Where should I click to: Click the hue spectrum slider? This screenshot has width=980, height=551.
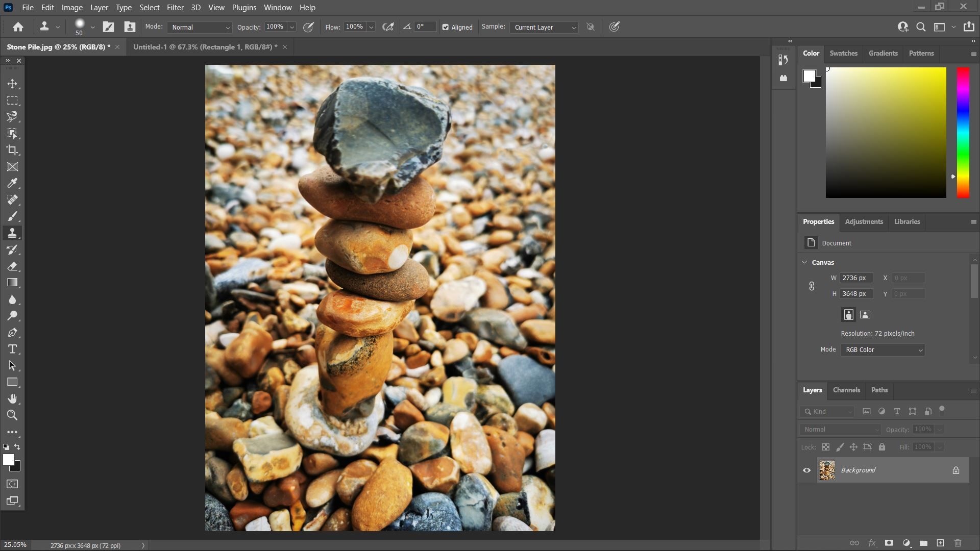pos(963,133)
